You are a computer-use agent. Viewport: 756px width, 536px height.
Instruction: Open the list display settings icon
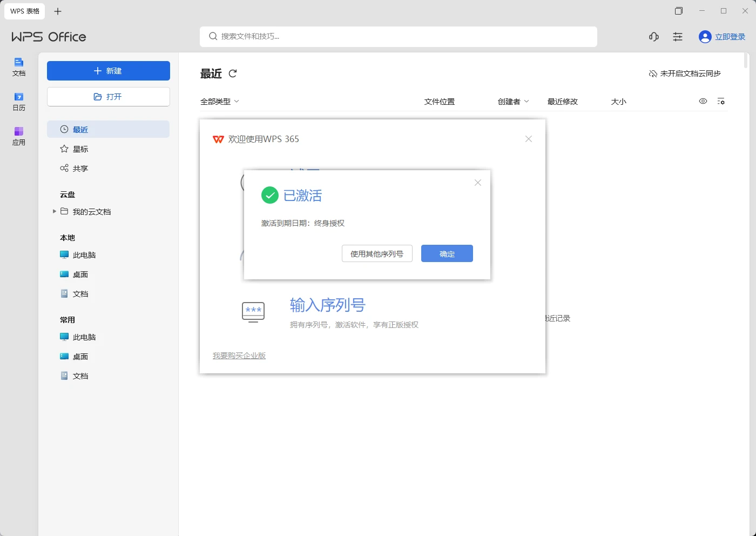[721, 101]
